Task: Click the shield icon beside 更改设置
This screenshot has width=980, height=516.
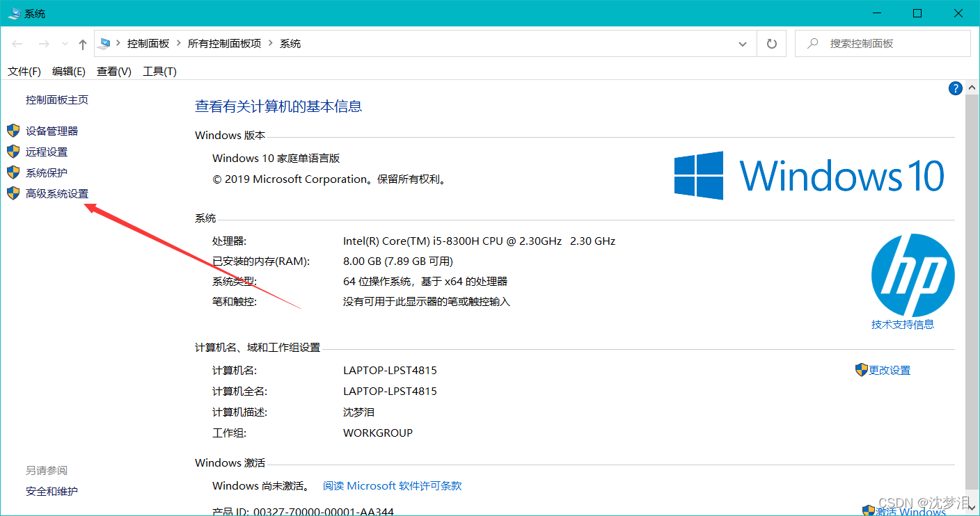Action: coord(862,370)
